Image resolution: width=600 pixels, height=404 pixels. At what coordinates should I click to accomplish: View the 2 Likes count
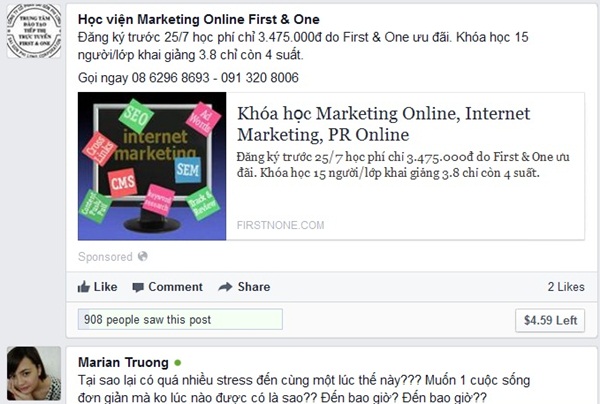click(566, 287)
